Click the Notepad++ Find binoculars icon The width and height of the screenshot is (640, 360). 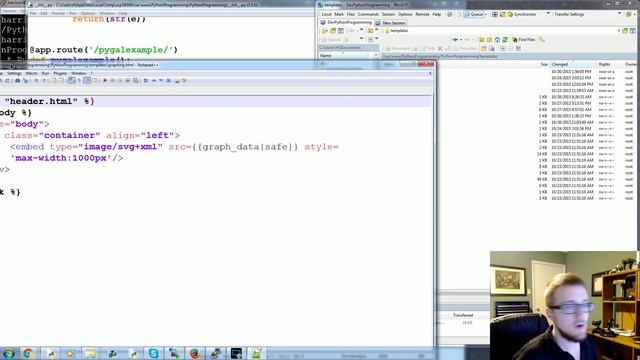click(x=18, y=80)
